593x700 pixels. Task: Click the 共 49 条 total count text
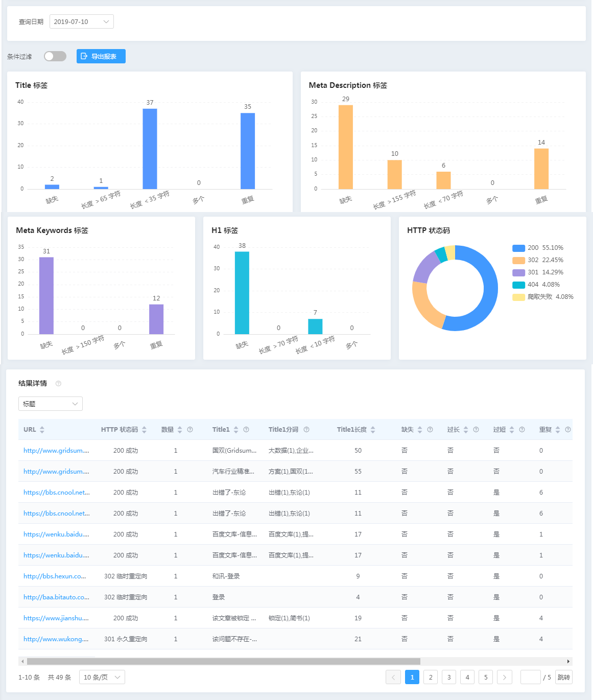click(x=60, y=678)
